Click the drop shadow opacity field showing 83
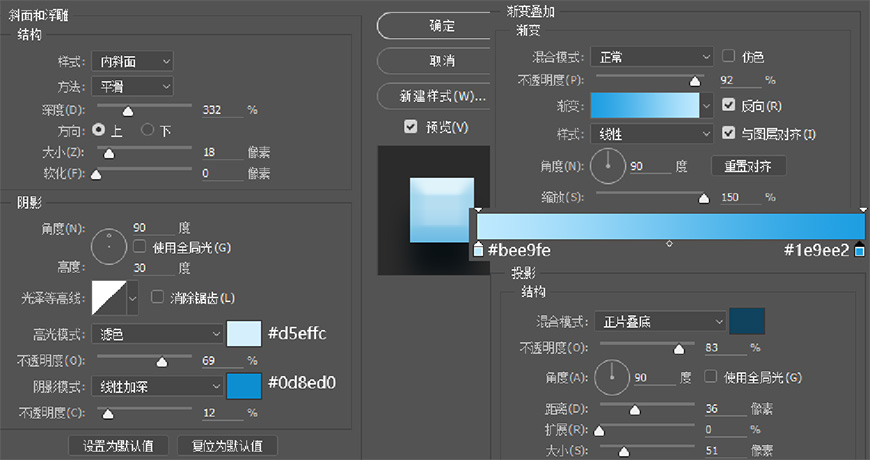The height and width of the screenshot is (460, 870). [x=726, y=347]
